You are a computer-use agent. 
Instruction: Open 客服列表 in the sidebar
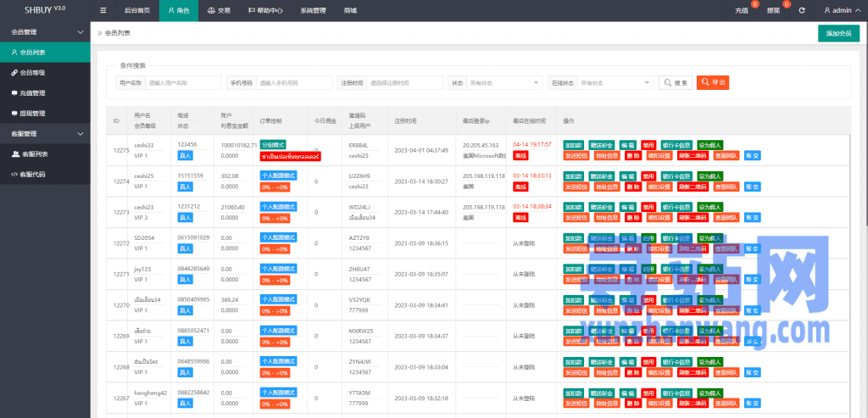(x=46, y=154)
